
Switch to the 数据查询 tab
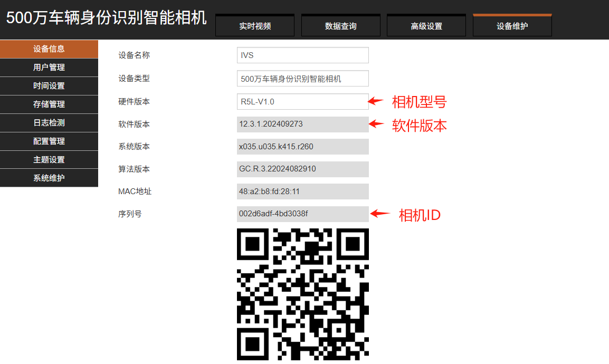(x=340, y=26)
